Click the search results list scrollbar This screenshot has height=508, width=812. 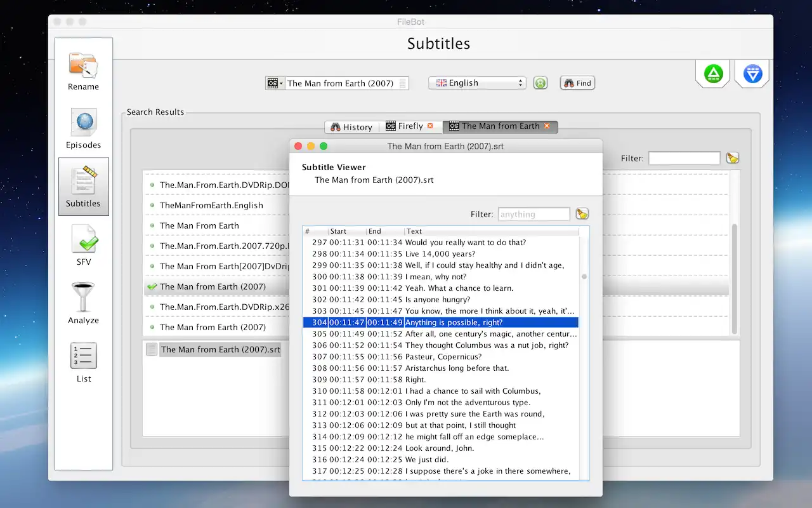click(x=735, y=279)
